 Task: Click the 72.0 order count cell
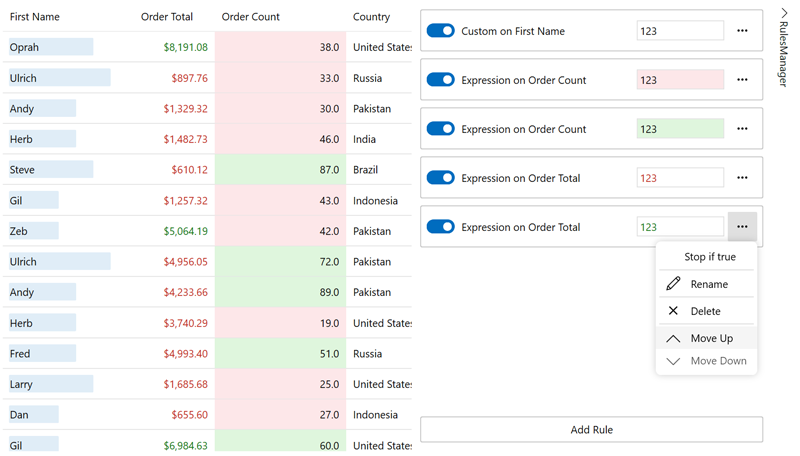(x=281, y=262)
